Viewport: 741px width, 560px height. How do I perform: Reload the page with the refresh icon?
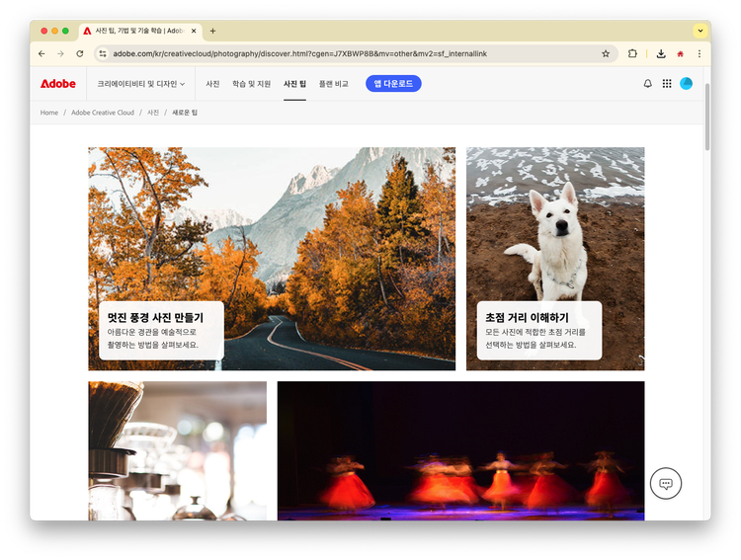tap(80, 54)
